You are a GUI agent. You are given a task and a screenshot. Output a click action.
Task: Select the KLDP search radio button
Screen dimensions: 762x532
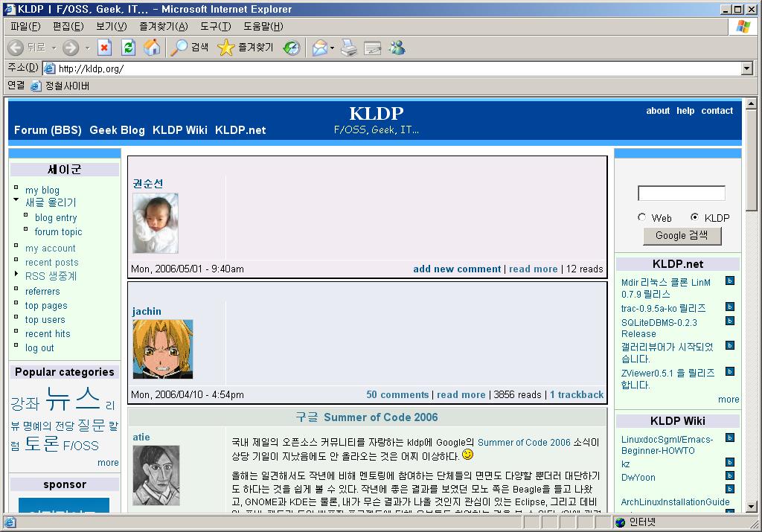695,217
